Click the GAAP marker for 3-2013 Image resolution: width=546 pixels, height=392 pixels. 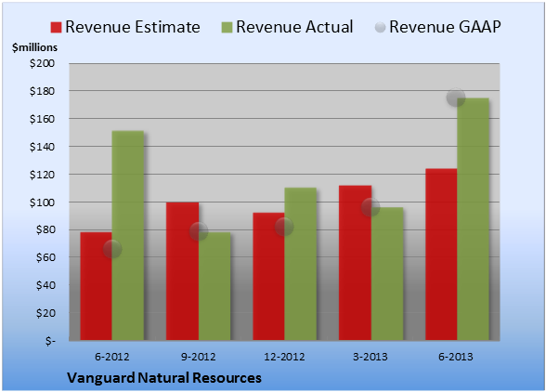coord(370,207)
